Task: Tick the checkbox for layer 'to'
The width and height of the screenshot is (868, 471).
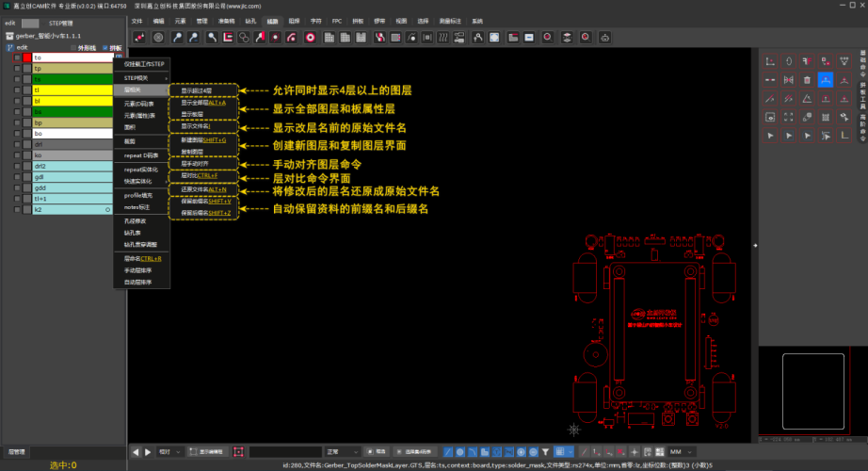Action: [x=17, y=57]
